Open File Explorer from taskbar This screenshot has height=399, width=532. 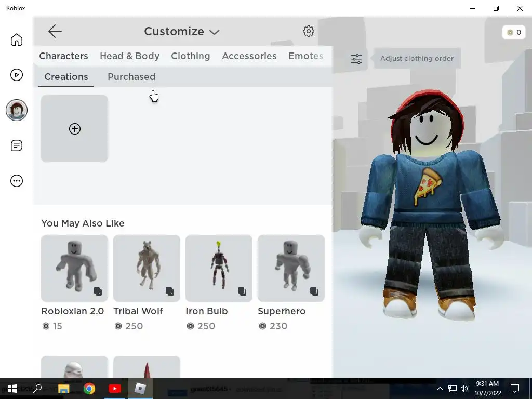coord(63,389)
